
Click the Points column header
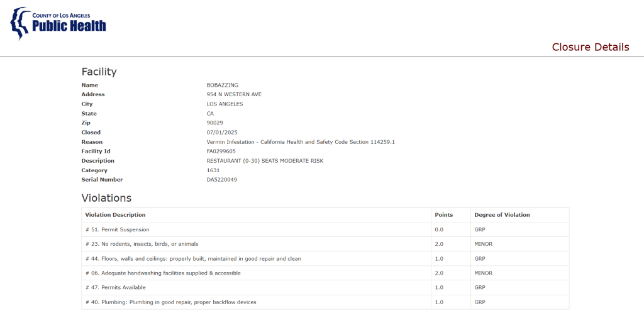point(444,215)
